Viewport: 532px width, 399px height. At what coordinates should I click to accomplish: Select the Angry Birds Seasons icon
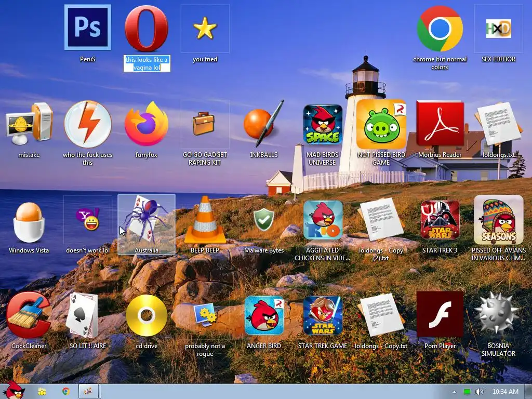[498, 220]
